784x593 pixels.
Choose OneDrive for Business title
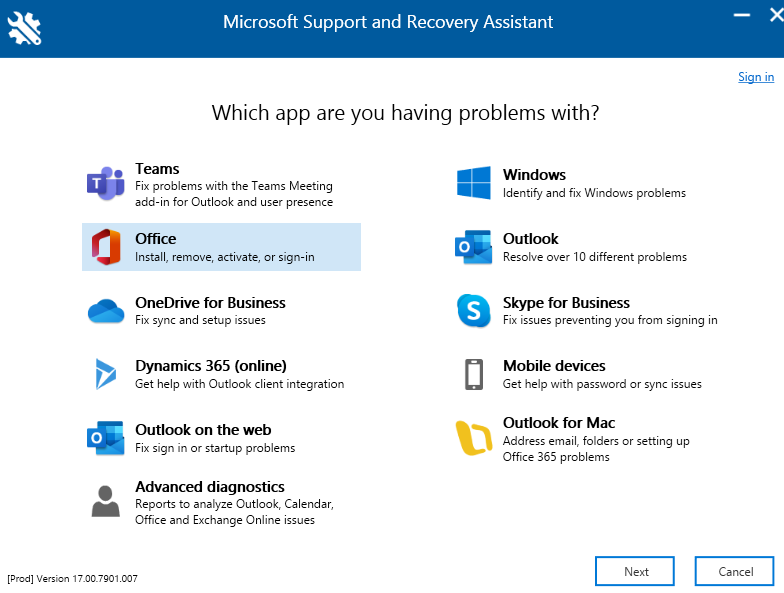click(210, 303)
